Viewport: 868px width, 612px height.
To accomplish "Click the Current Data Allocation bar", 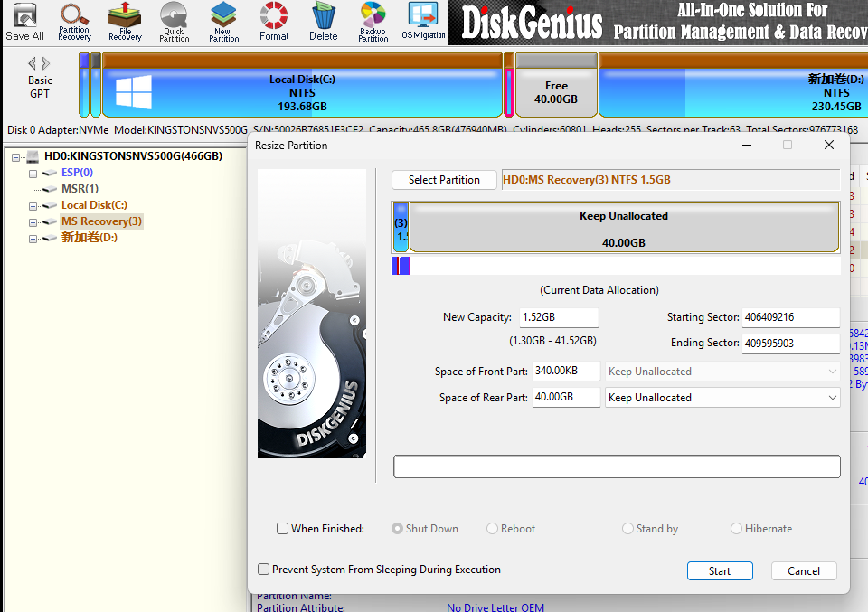I will pos(616,266).
